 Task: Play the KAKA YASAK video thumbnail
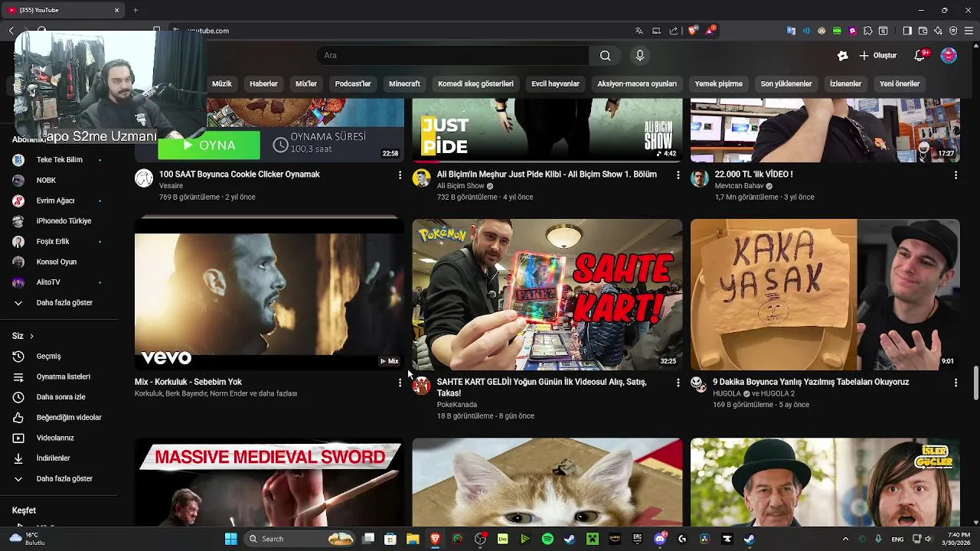[x=825, y=295]
